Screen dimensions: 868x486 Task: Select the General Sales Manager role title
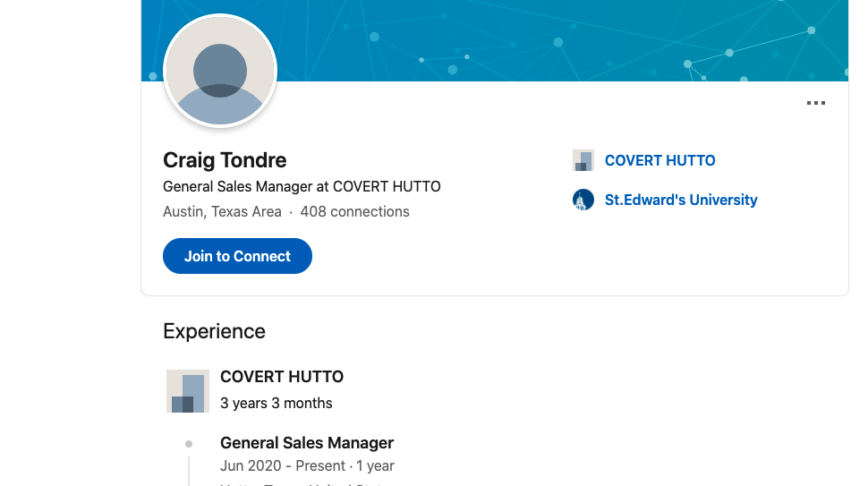coord(307,443)
